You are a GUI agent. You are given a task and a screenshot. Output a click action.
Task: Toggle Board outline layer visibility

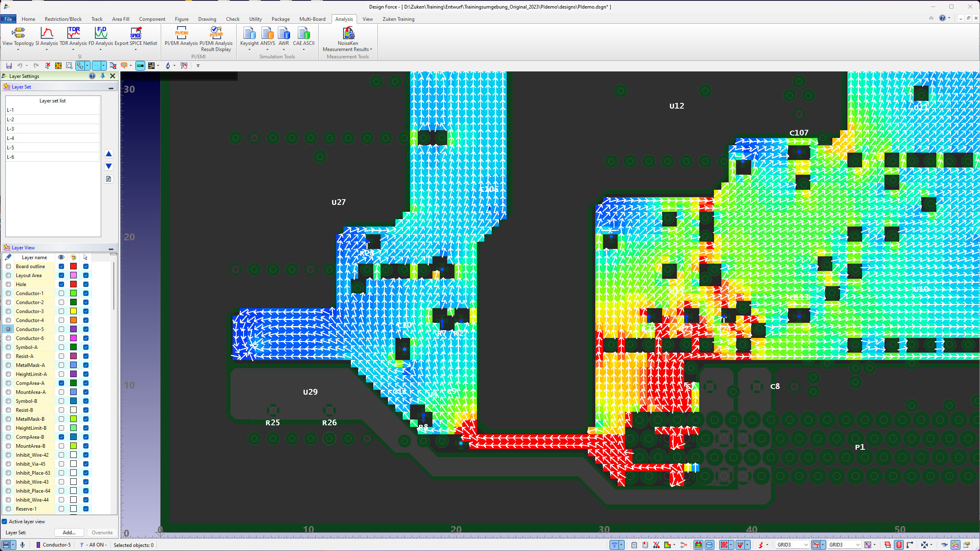click(61, 266)
